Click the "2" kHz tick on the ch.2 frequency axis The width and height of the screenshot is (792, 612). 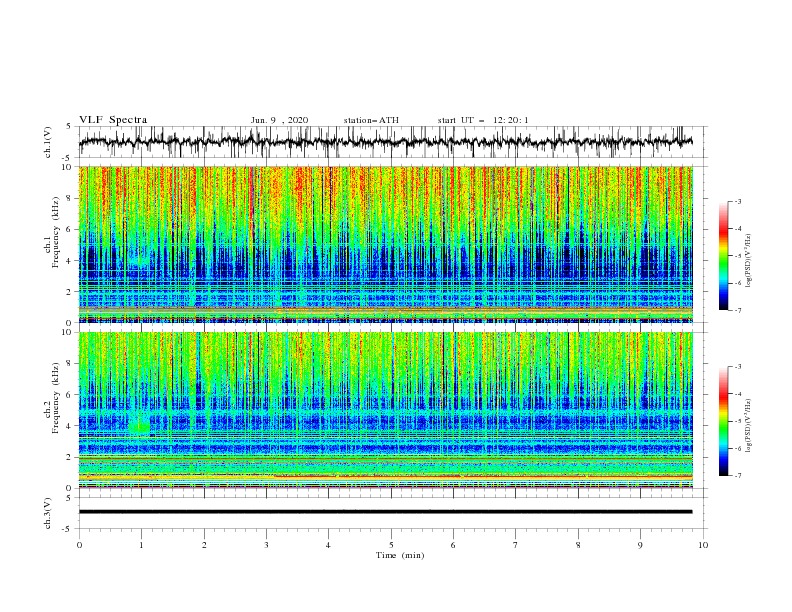(x=69, y=457)
